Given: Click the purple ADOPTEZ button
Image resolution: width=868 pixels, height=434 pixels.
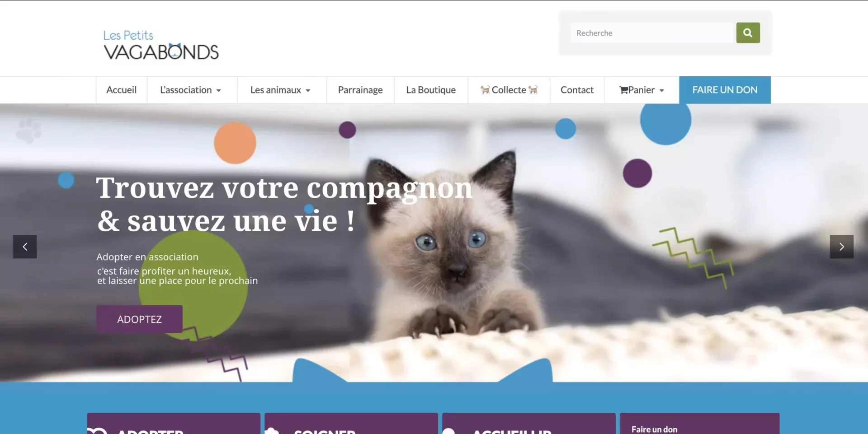Looking at the screenshot, I should tap(139, 319).
